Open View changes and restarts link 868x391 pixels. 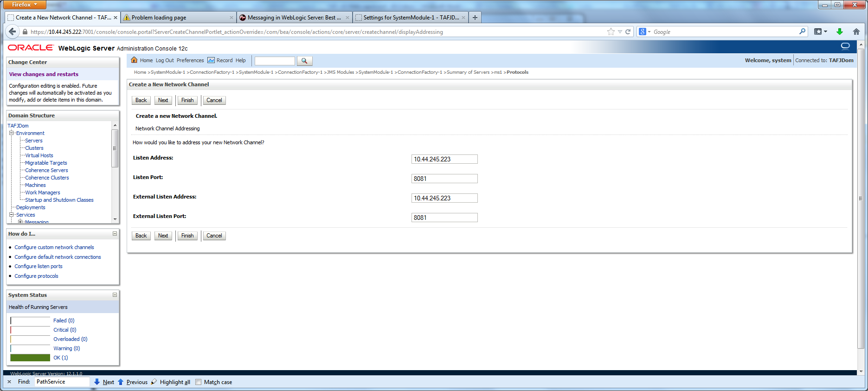pyautogui.click(x=44, y=74)
